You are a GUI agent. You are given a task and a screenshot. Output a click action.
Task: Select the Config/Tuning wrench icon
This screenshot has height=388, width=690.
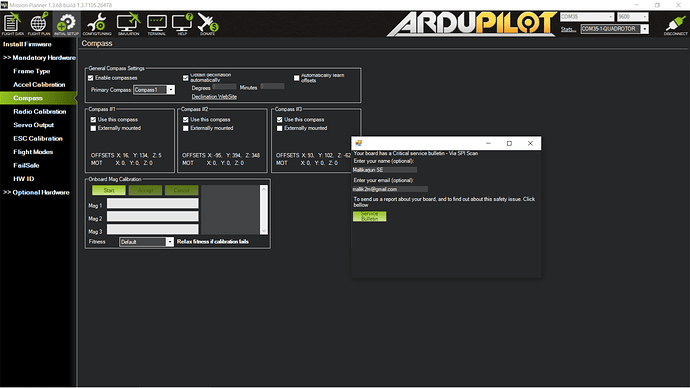[97, 24]
